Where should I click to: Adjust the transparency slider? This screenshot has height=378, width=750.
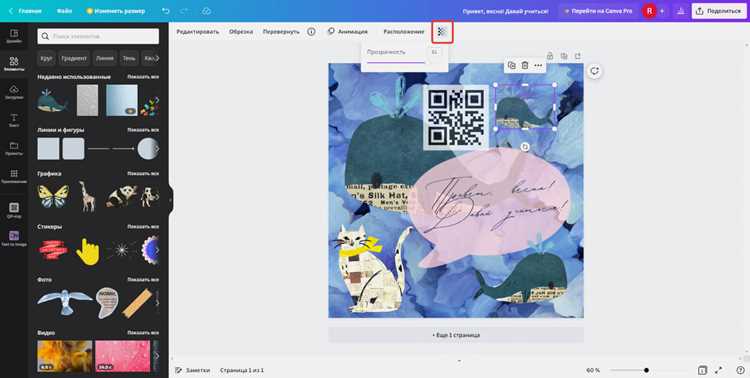pyautogui.click(x=396, y=62)
